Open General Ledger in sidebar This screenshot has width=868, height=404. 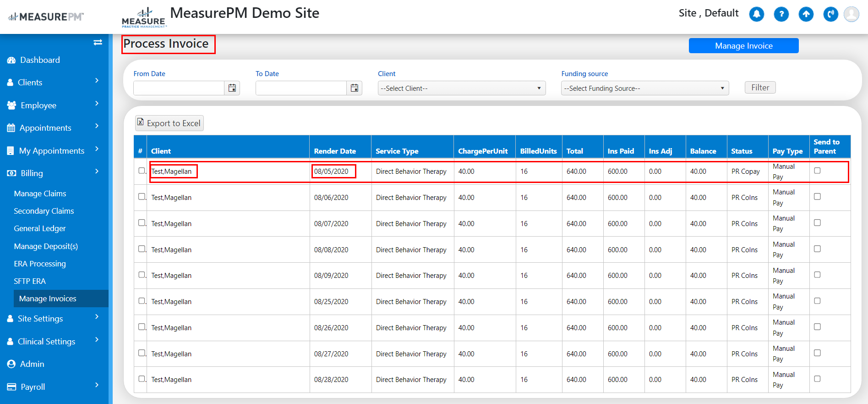click(40, 228)
